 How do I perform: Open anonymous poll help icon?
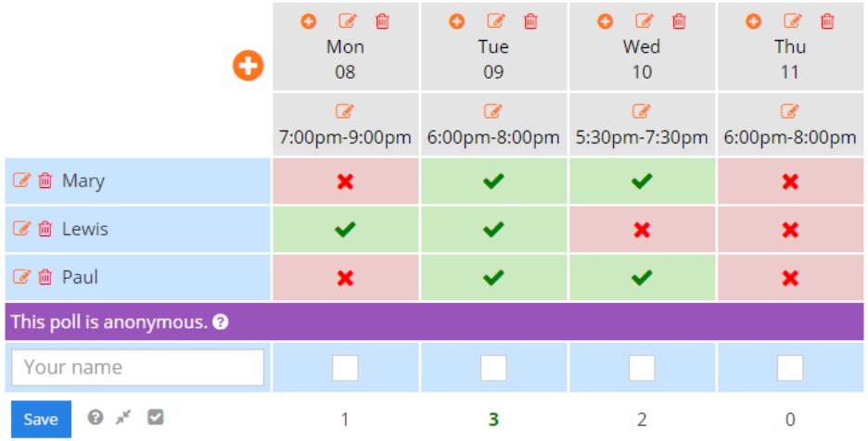[221, 322]
